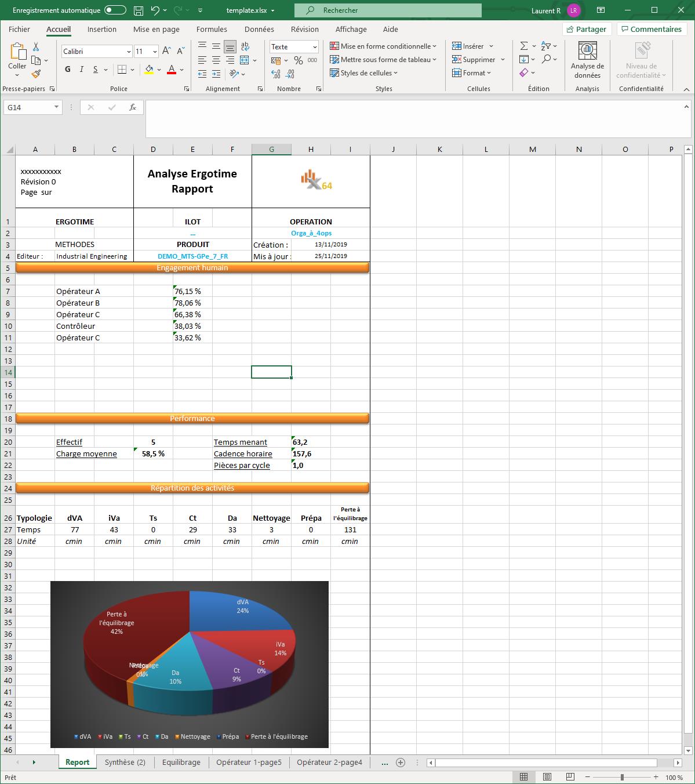695x784 pixels.
Task: Toggle middle vertical alignment
Action: [x=216, y=46]
